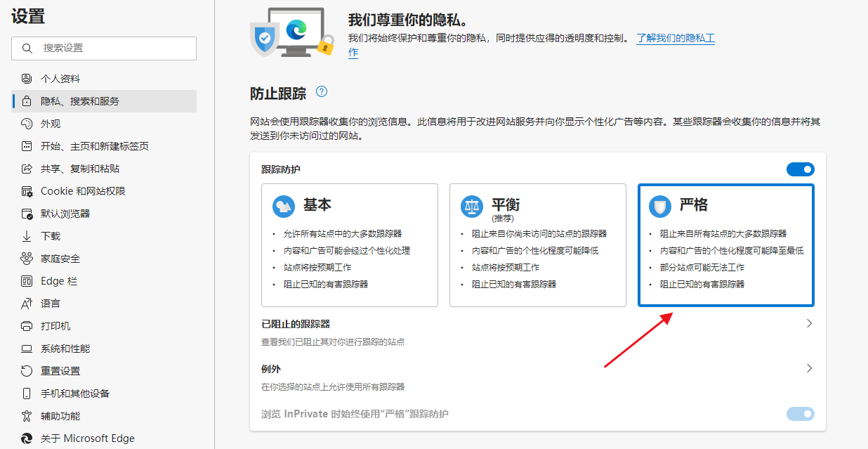This screenshot has height=449, width=868.
Task: Click the 设置 page title
Action: click(28, 16)
